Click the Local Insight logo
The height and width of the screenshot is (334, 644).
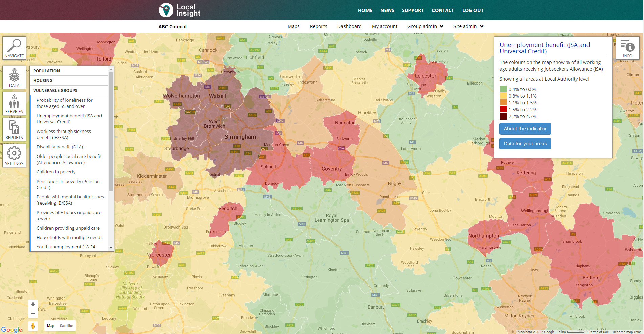tap(180, 10)
